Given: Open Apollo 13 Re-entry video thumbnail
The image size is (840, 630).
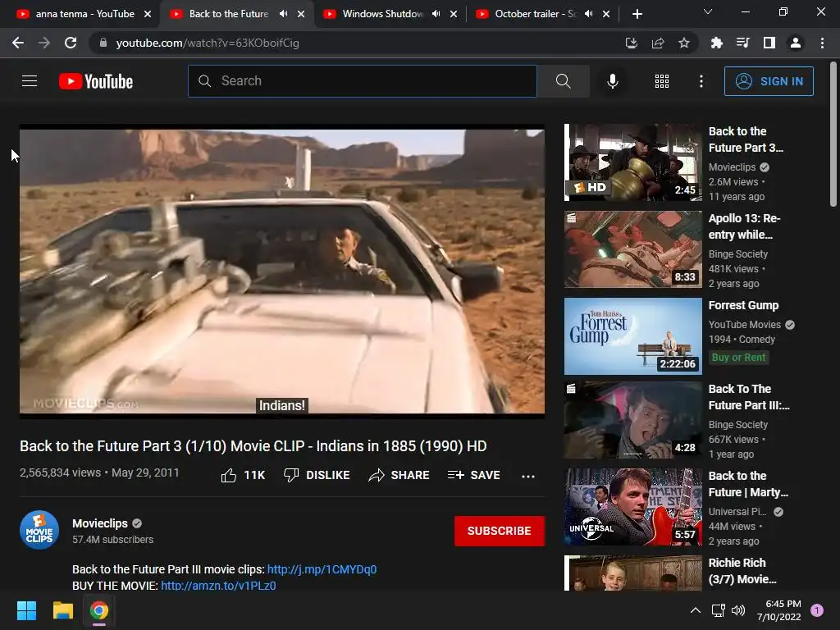Looking at the screenshot, I should (x=633, y=249).
